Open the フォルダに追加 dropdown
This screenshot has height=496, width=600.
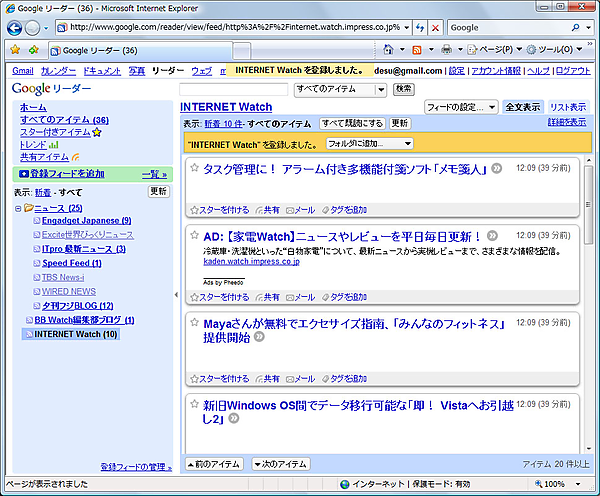pos(368,144)
